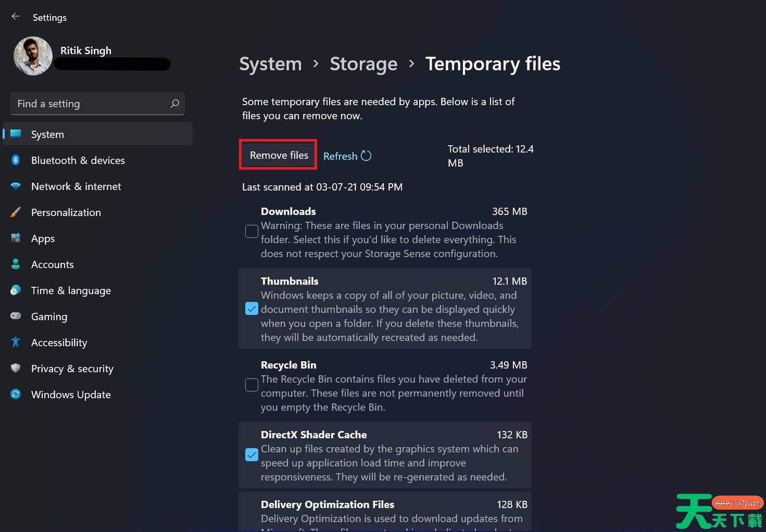Select Gaming in the sidebar

point(98,316)
